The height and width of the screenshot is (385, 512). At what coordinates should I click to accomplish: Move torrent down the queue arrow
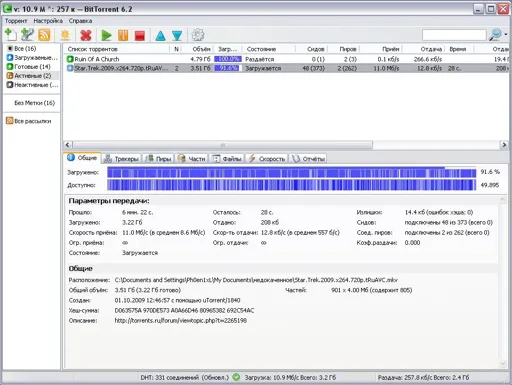click(x=177, y=35)
